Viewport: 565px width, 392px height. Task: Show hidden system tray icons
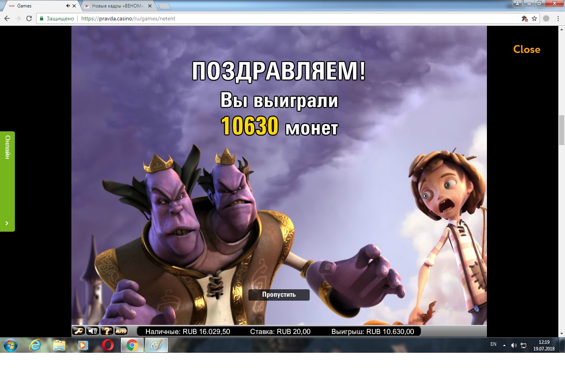click(x=504, y=345)
